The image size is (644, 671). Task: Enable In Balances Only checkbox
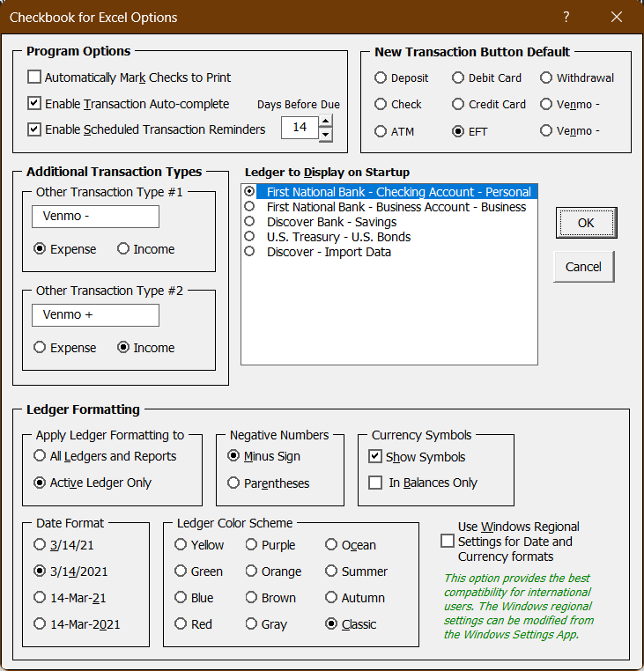coord(375,483)
